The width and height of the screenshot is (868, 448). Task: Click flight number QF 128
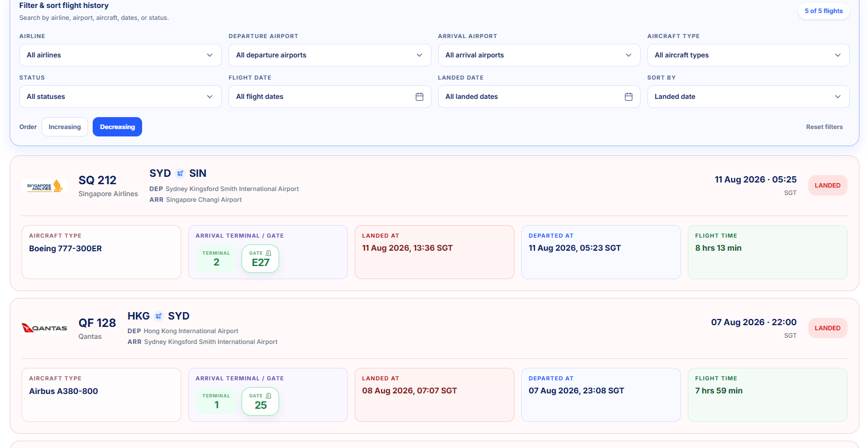pos(97,323)
